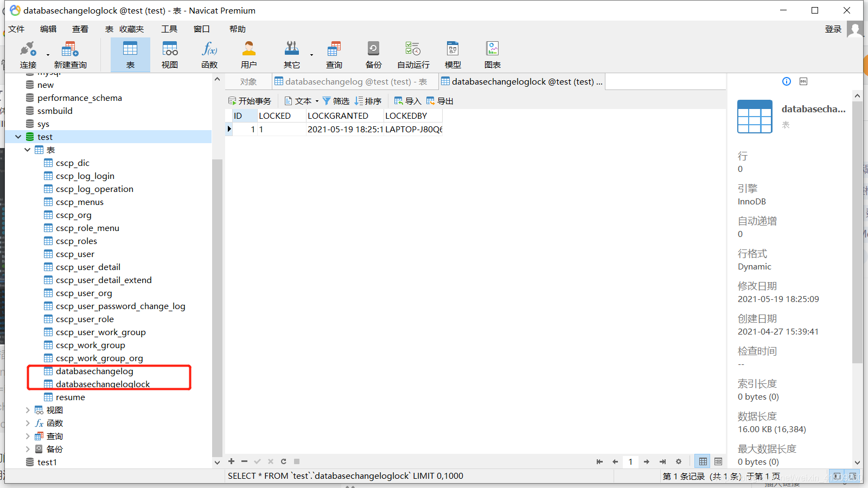Open the pagination settings gear icon

pyautogui.click(x=679, y=461)
